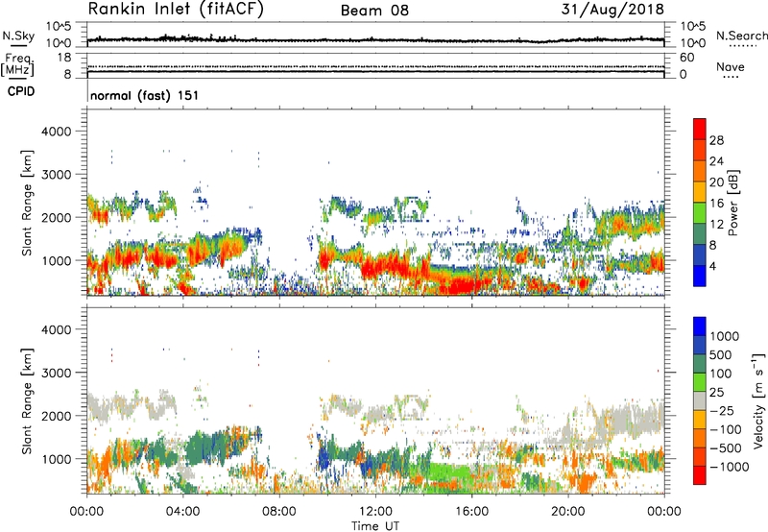Click the solid line sample under "N.Sky"
The width and height of the screenshot is (768, 532).
[18, 46]
